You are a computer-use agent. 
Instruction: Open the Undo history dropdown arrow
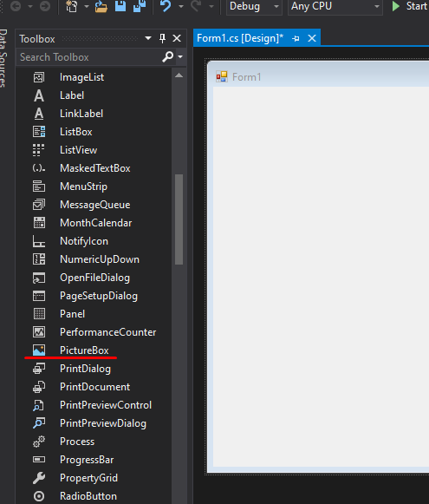click(181, 6)
